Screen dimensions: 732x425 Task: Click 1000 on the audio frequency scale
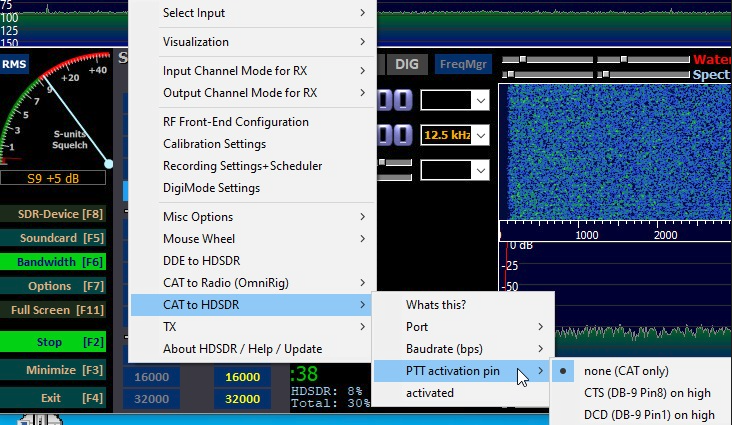pyautogui.click(x=587, y=235)
